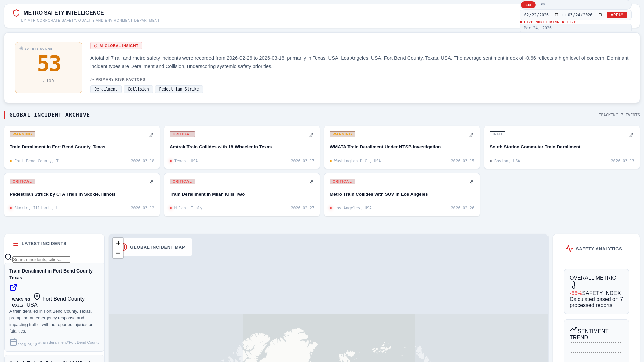The image size is (644, 362).
Task: Click the CRITICAL badge on Amtrak card
Action: pyautogui.click(x=182, y=134)
